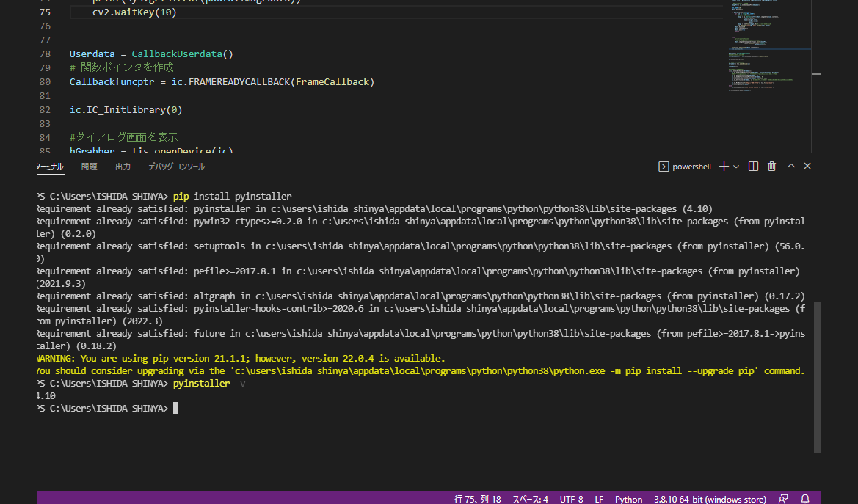The width and height of the screenshot is (858, 504).
Task: Click the terminal input prompt cursor
Action: pos(175,408)
